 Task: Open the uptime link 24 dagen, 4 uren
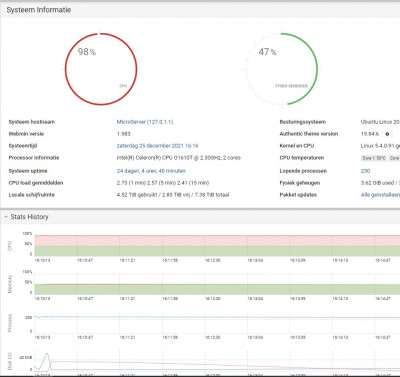click(151, 171)
